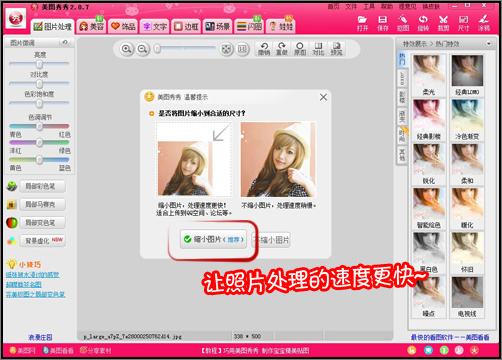Click the green apple local color icon
The width and height of the screenshot is (502, 360).
click(12, 186)
